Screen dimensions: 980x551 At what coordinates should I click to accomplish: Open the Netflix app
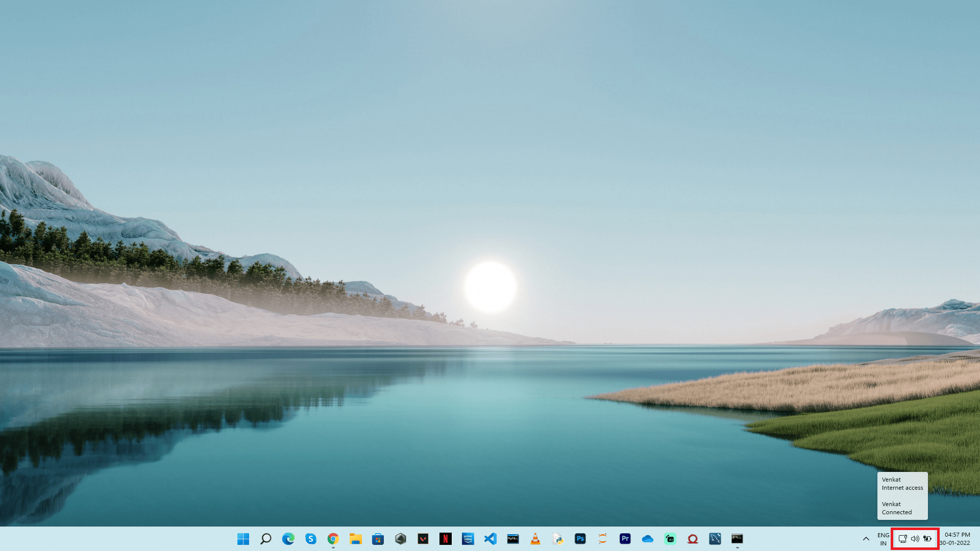click(x=445, y=538)
